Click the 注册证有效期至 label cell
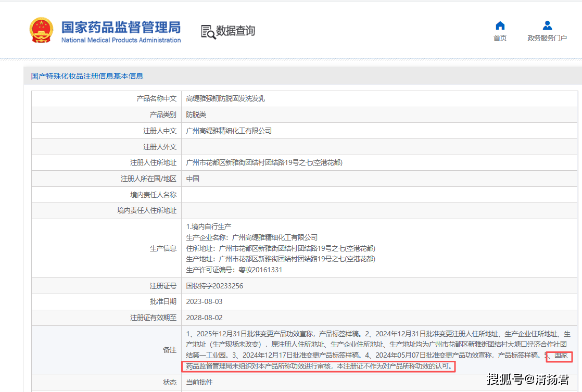 [106, 318]
